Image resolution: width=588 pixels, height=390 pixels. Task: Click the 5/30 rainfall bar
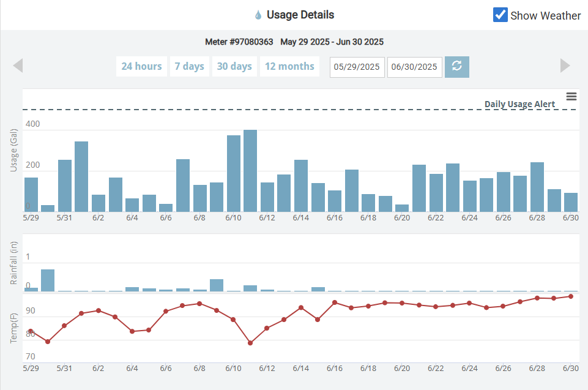click(x=48, y=280)
